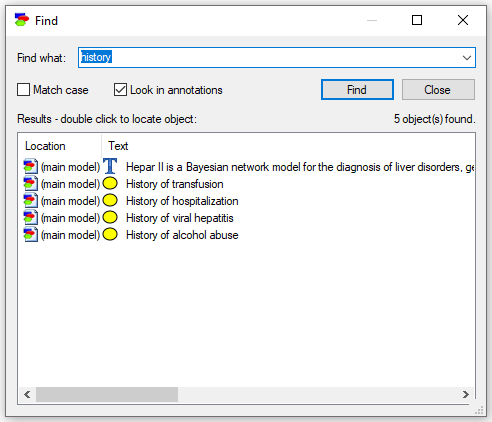
Task: Click model file icon in History of hospitalization row
Action: pyautogui.click(x=30, y=201)
